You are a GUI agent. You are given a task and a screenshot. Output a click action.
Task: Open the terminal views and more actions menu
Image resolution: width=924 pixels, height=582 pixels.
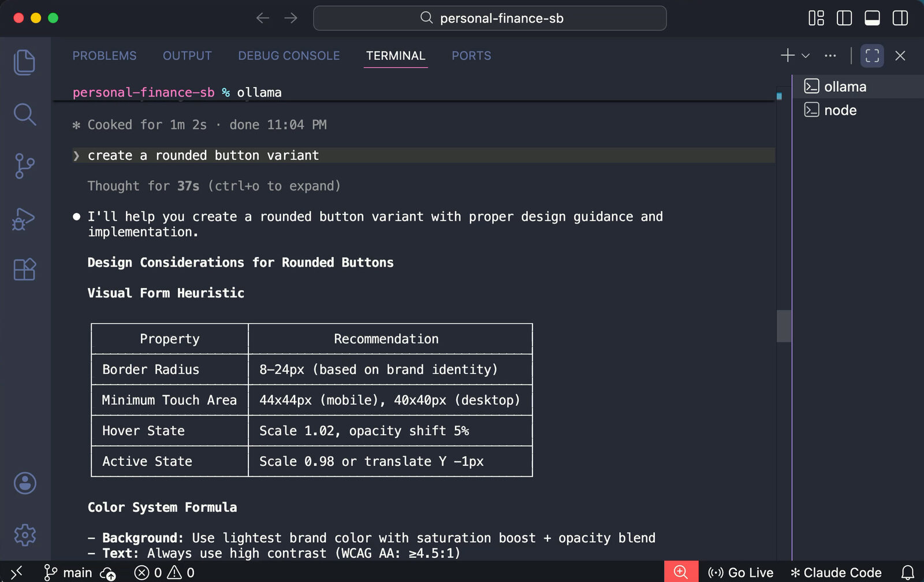pos(830,56)
